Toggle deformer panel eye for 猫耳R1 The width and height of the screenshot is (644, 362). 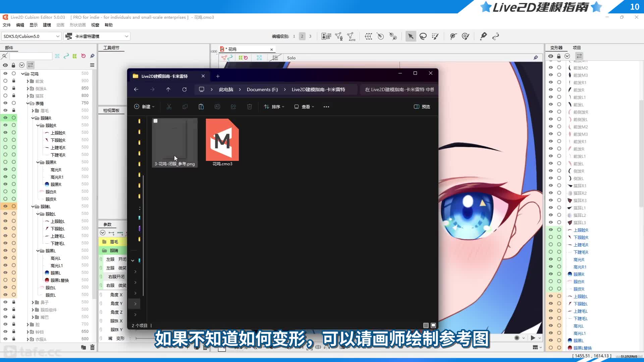pos(551,186)
